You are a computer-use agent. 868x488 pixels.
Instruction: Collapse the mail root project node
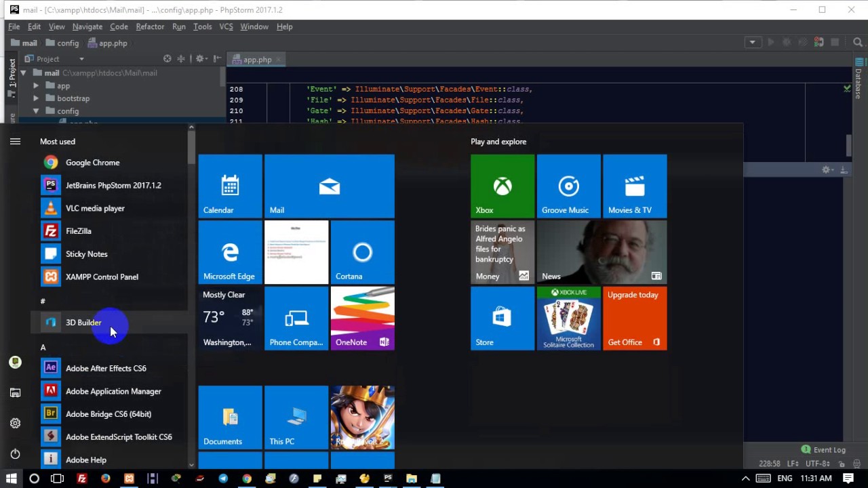[23, 73]
